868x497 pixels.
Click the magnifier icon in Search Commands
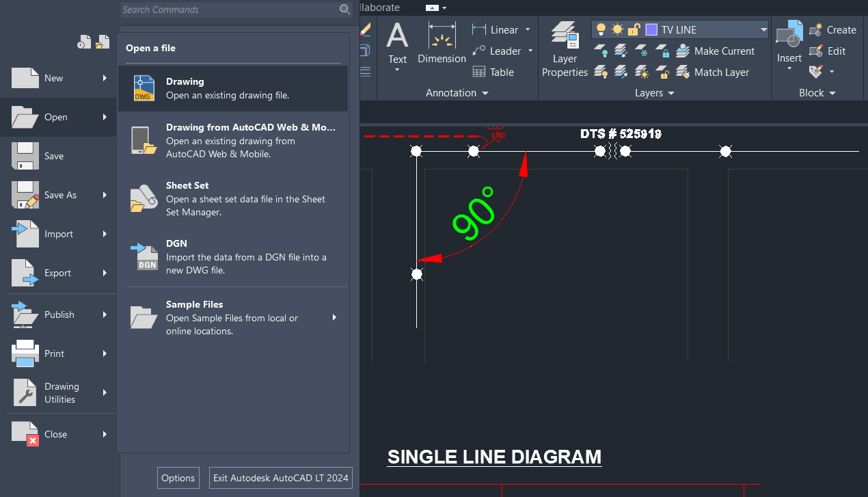pos(345,10)
